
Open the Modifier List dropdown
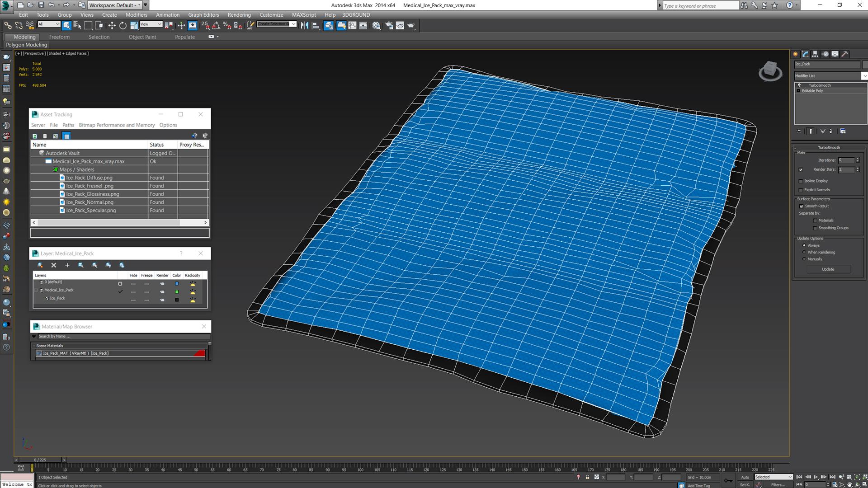pos(830,76)
